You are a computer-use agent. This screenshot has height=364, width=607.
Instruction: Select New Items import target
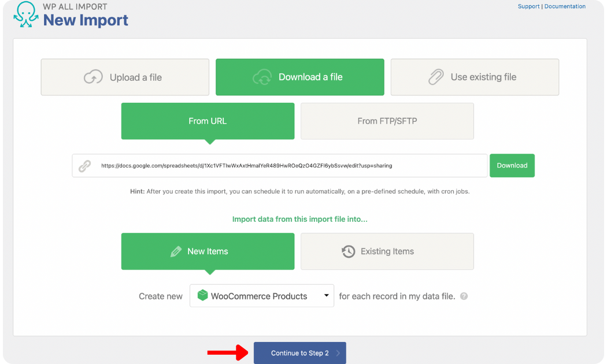(x=208, y=251)
